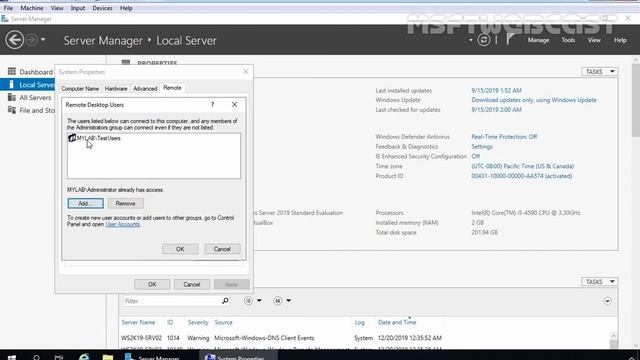The image size is (640, 360).
Task: Open the View menu in Server Manager header
Action: click(x=594, y=40)
